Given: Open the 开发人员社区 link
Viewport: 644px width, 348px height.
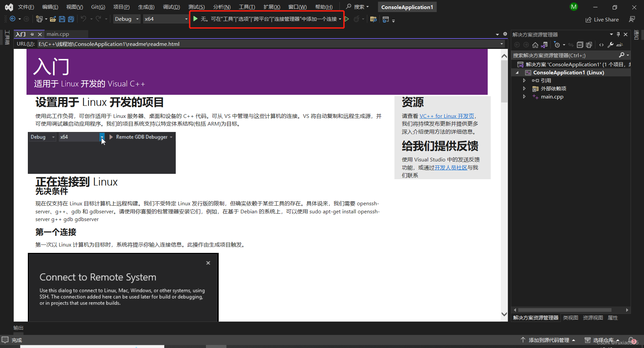Looking at the screenshot, I should [451, 167].
